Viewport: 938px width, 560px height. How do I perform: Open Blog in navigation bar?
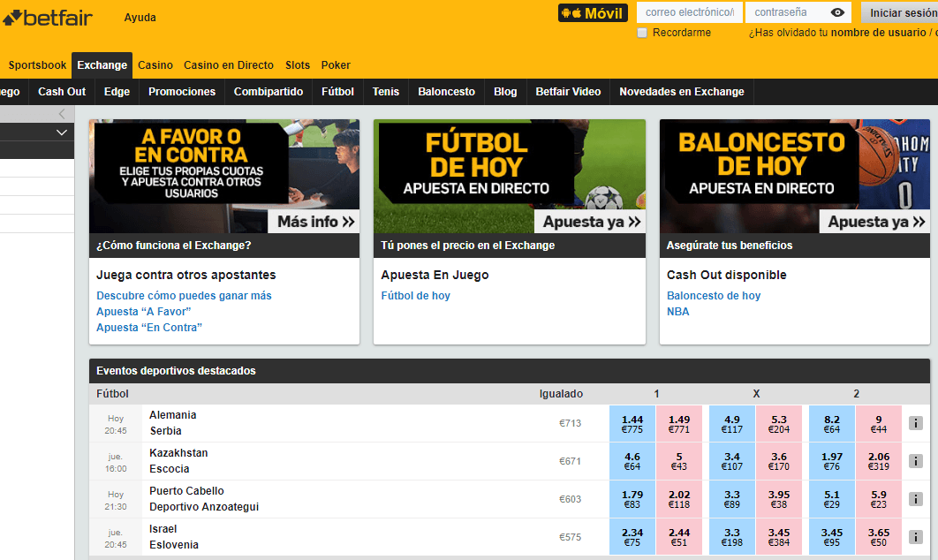[505, 92]
